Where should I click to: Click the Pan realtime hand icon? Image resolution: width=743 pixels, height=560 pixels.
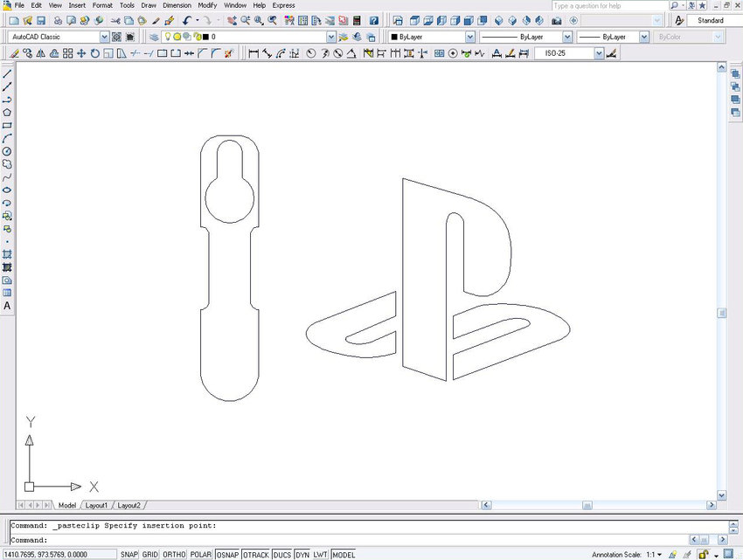pos(232,20)
